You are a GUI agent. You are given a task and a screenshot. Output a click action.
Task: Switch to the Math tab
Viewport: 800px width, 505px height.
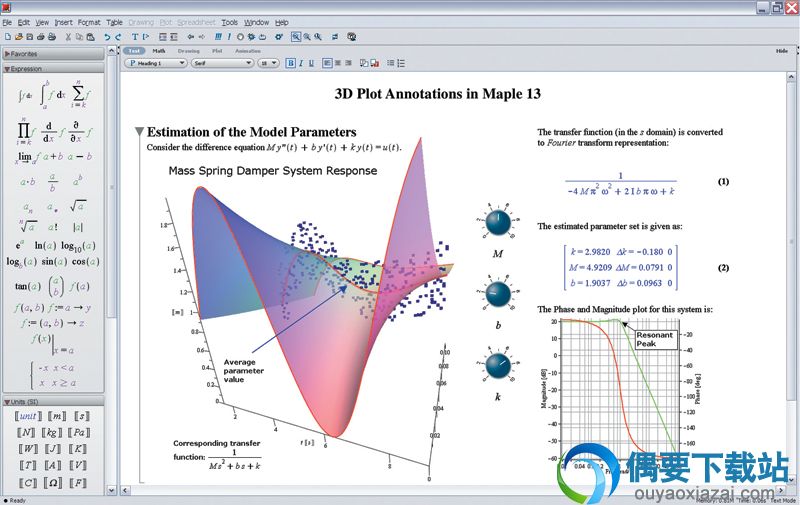pyautogui.click(x=159, y=51)
